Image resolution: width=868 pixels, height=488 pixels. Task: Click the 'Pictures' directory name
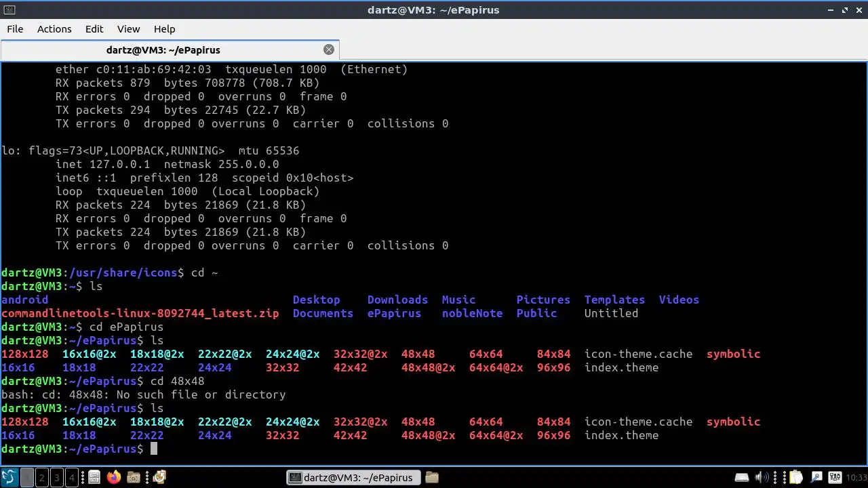click(x=544, y=300)
